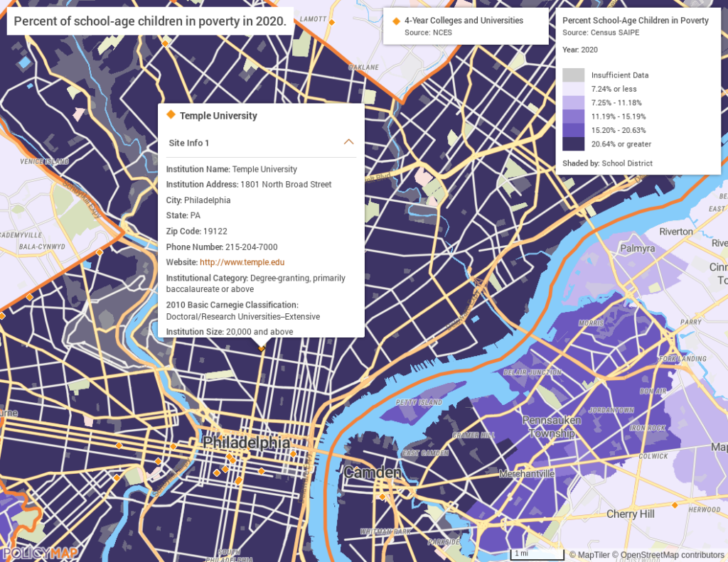Click the marker right after the Philadelphia label
Screen dimensions: 728x562
click(x=294, y=453)
